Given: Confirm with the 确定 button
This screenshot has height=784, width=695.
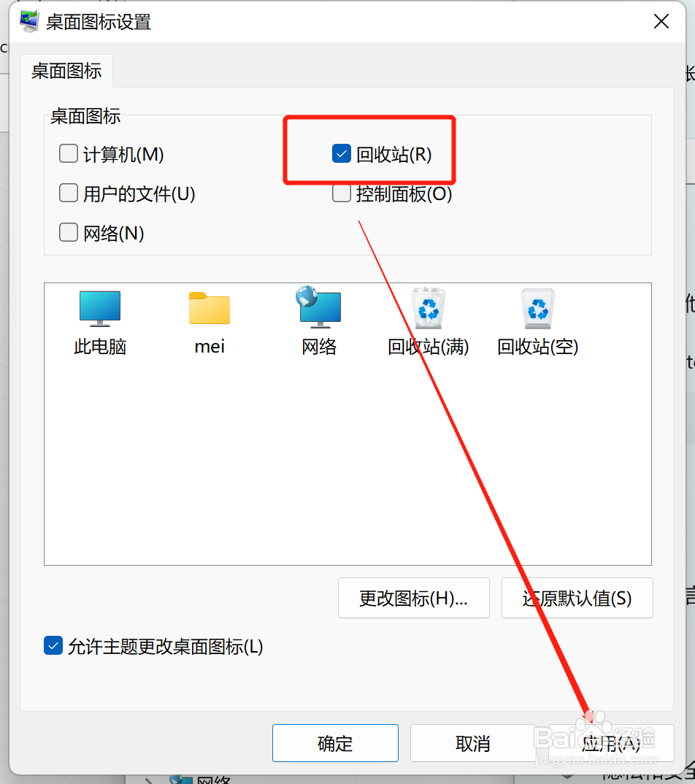Looking at the screenshot, I should click(335, 743).
